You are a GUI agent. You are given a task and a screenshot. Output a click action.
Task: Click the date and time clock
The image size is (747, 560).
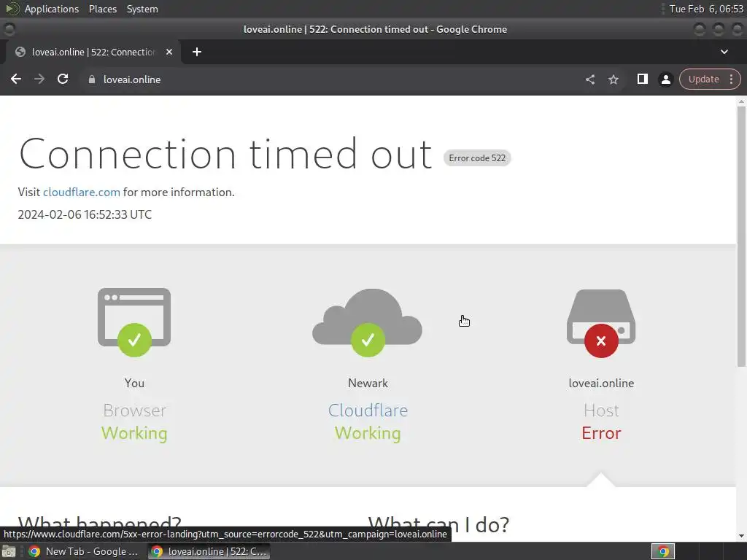coord(706,9)
